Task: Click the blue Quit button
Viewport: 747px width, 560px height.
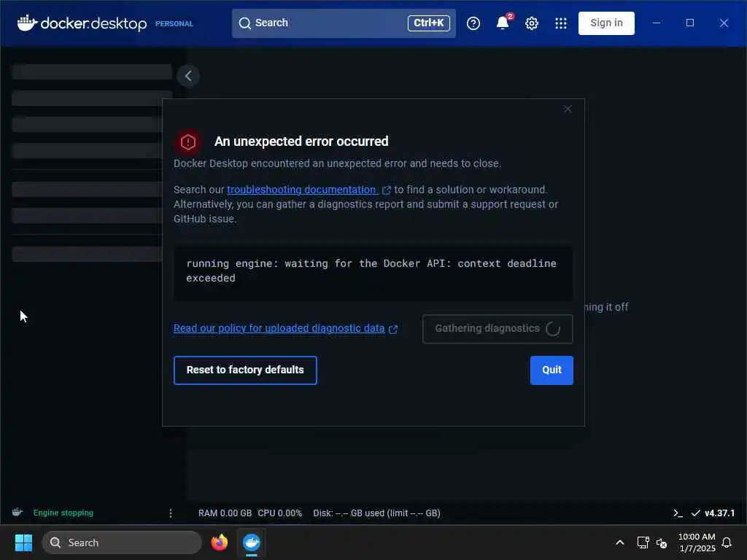Action: 551,370
